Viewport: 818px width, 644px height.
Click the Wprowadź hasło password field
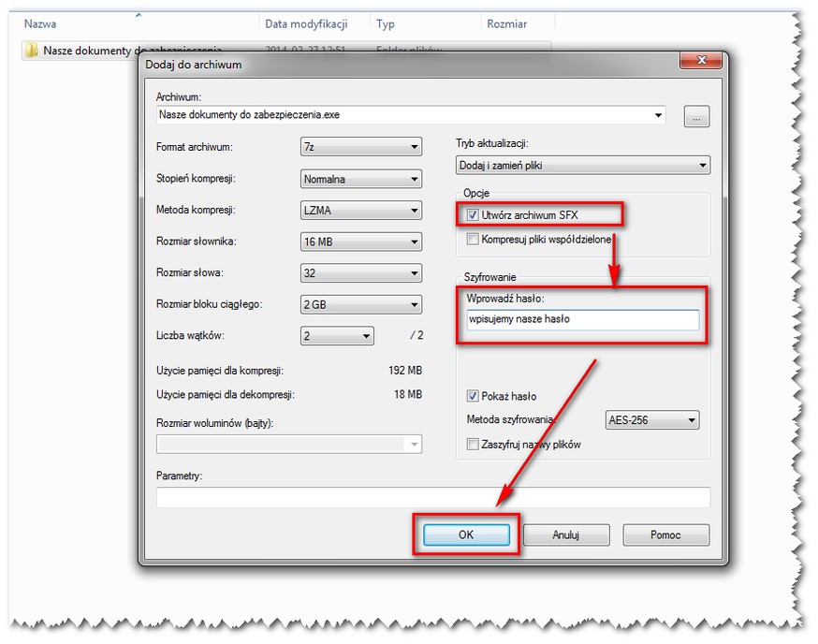(581, 319)
